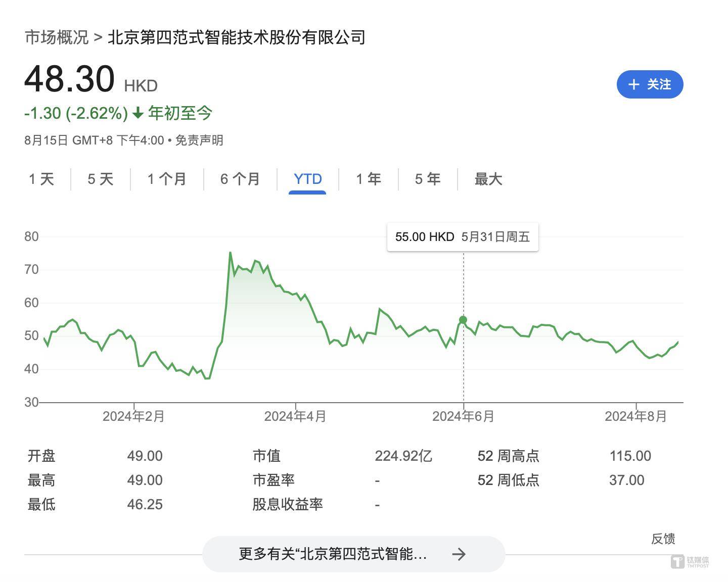This screenshot has width=728, height=582.
Task: Click the 2024年4月 axis label
Action: (x=295, y=416)
